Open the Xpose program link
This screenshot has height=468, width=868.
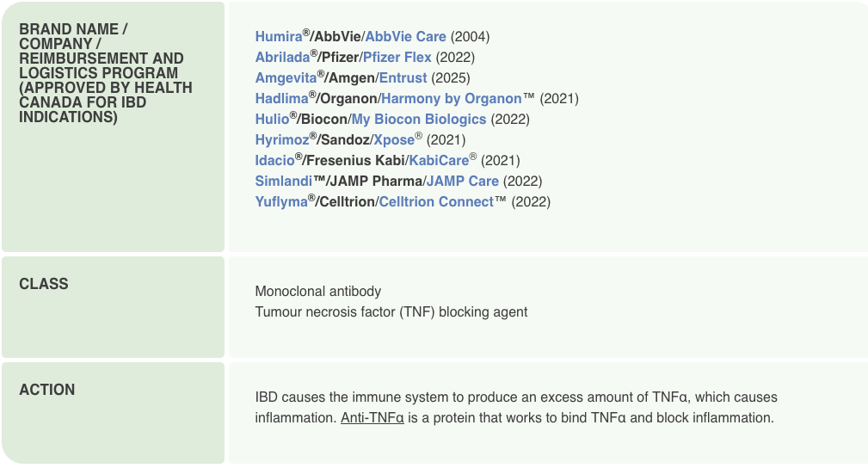click(393, 140)
